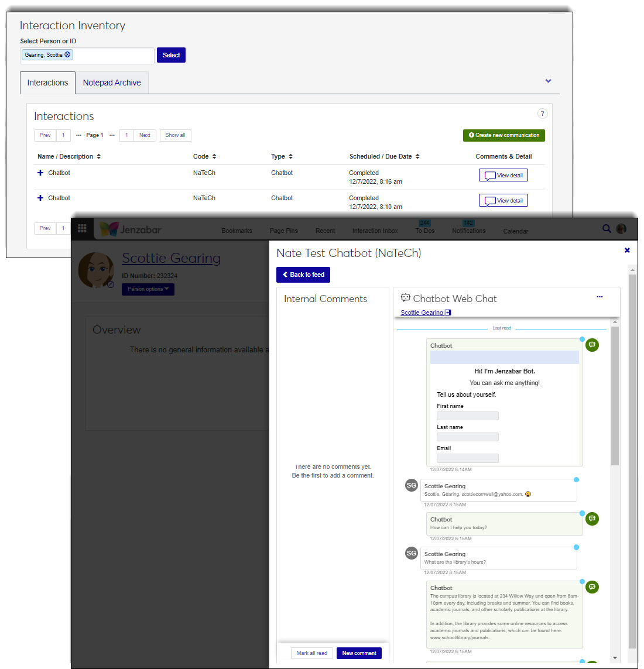Click chat scrollbar down arrow
Screen dimensions: 644x669
(x=615, y=658)
